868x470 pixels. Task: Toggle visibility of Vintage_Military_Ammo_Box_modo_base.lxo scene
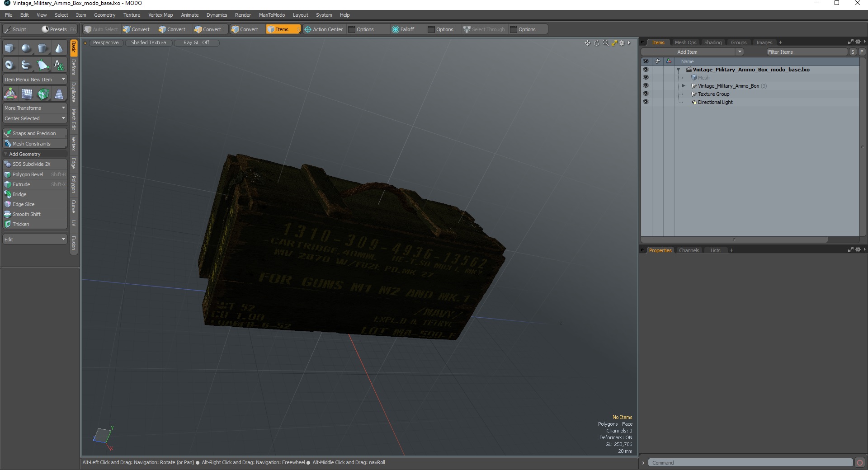(646, 70)
